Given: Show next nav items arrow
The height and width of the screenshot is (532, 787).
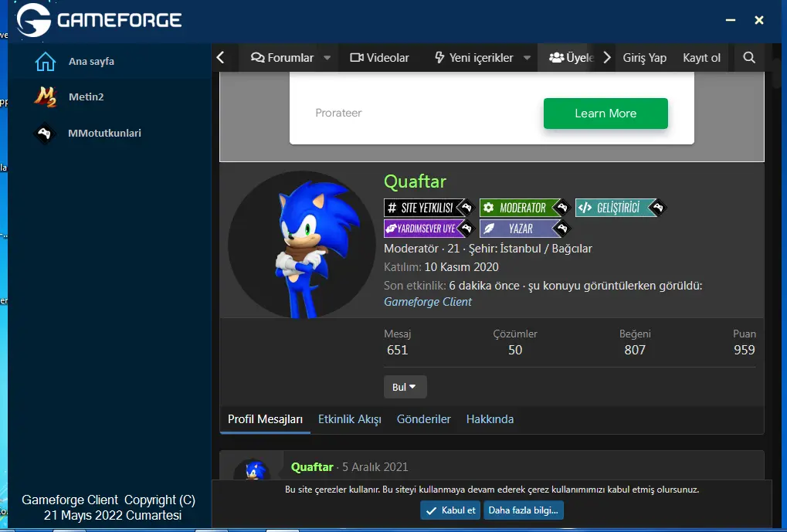Looking at the screenshot, I should tap(607, 58).
